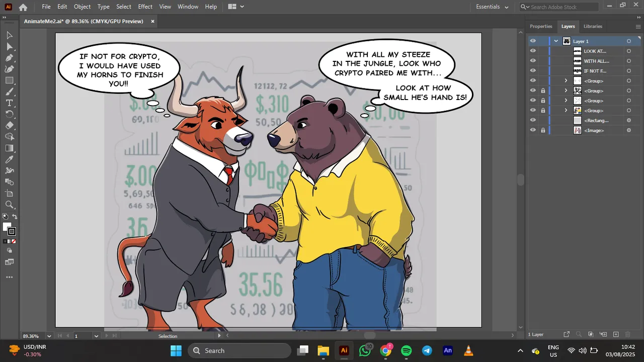The width and height of the screenshot is (644, 362).
Task: Select the Artboard tool
Action: click(9, 194)
